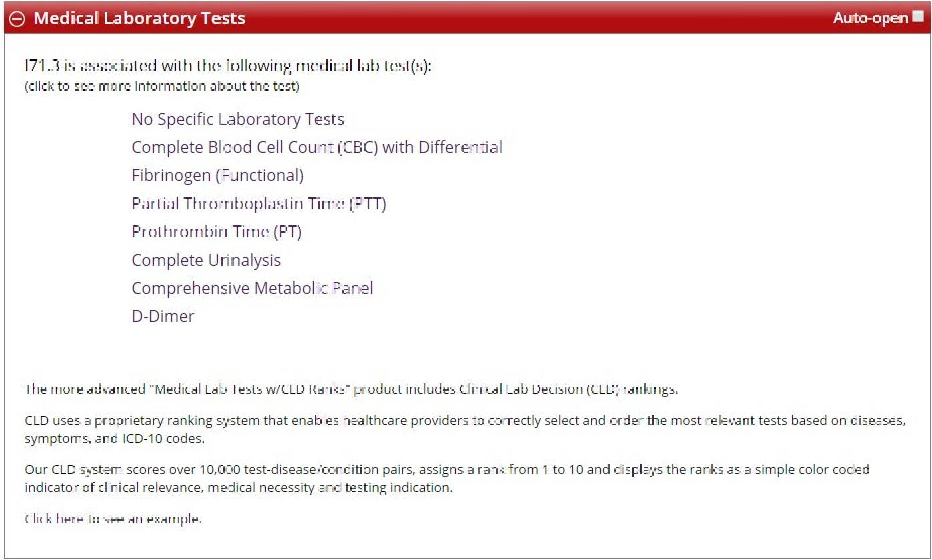
Task: Open the D-Dimer test information
Action: pos(162,317)
